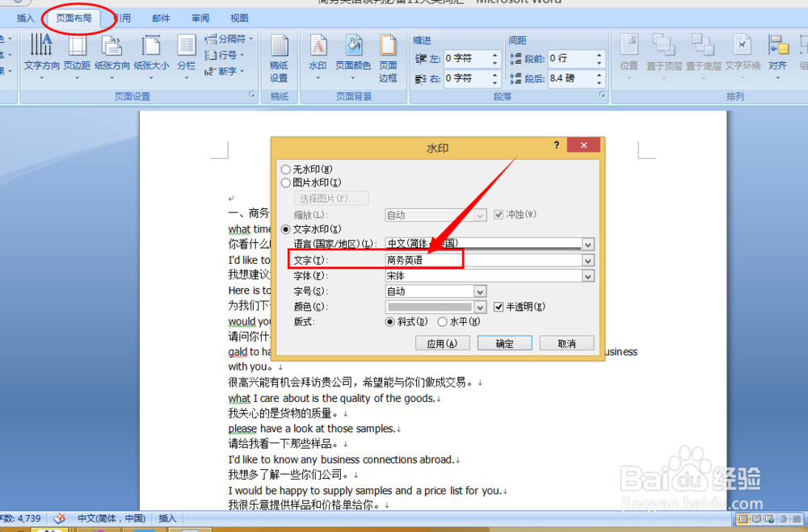The width and height of the screenshot is (808, 532).
Task: Switch to the 邮件 ribbon tab
Action: click(x=162, y=18)
